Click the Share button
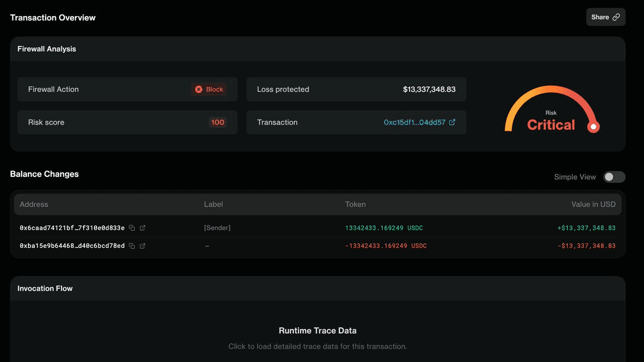This screenshot has width=644, height=362. 605,17
